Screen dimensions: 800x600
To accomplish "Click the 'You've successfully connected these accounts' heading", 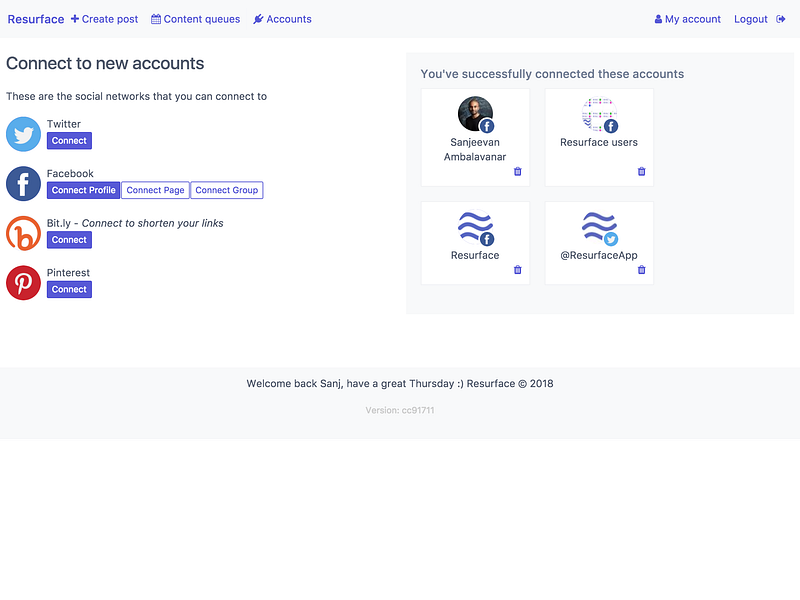I will pos(552,74).
